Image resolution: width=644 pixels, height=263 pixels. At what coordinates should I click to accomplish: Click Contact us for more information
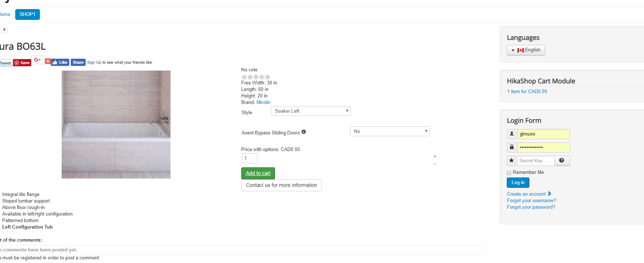click(x=281, y=185)
